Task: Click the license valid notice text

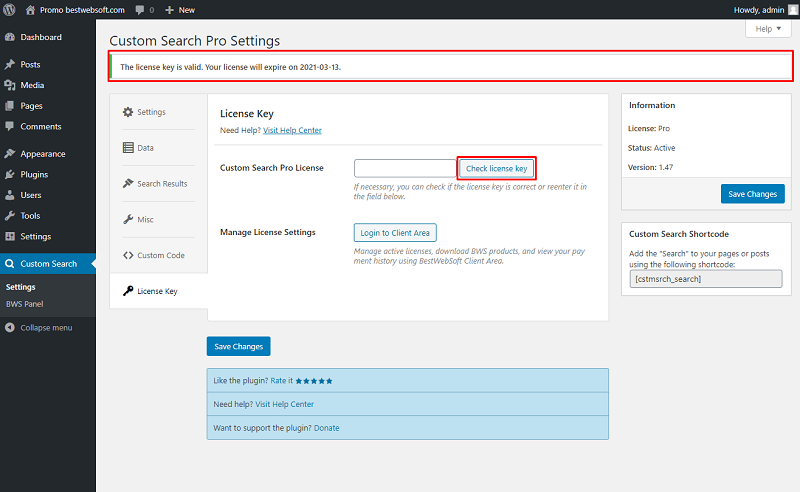Action: click(231, 67)
